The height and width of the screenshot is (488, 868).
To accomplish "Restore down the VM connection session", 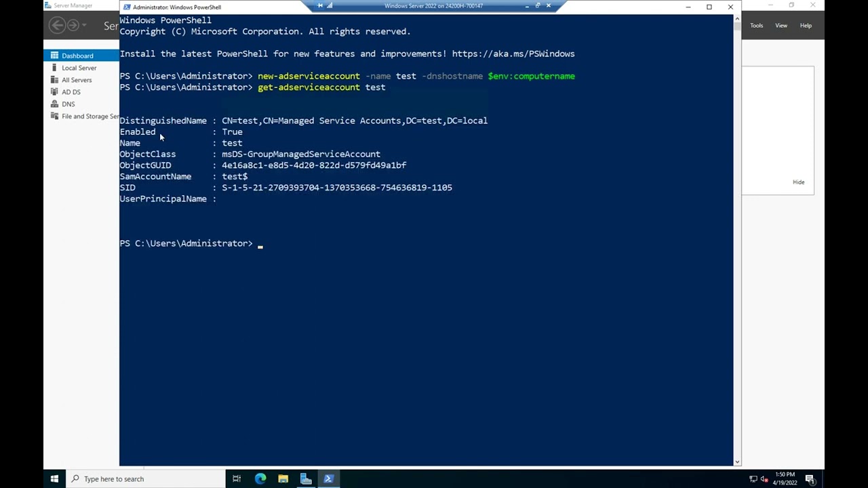I will pos(538,5).
